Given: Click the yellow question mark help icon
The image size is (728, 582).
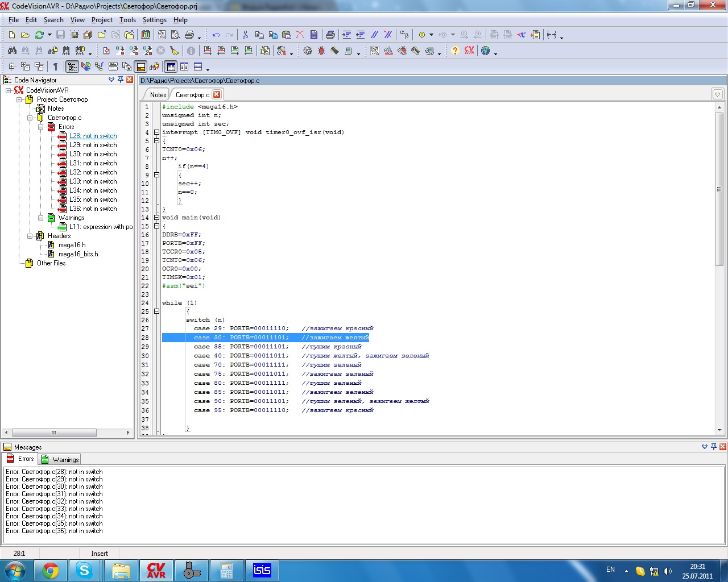Looking at the screenshot, I should click(x=455, y=51).
